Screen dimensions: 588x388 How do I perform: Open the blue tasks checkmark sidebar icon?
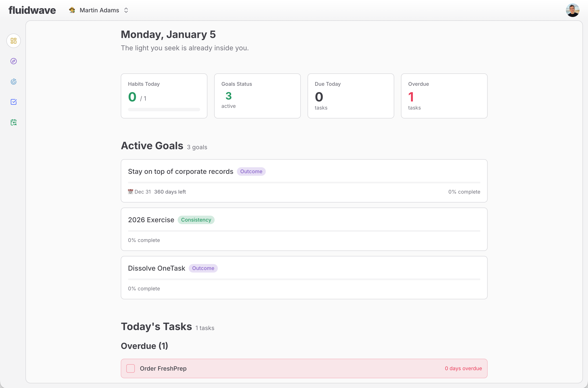(14, 102)
